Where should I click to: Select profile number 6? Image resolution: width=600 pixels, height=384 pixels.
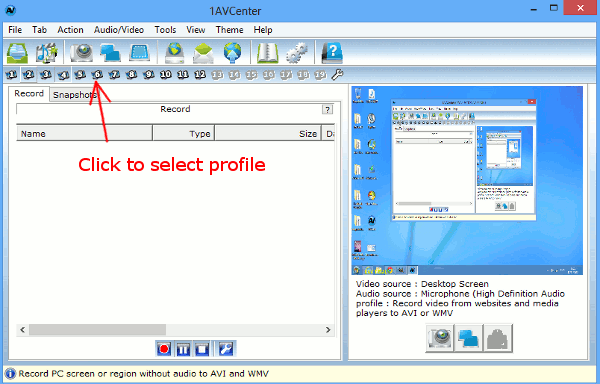(97, 74)
